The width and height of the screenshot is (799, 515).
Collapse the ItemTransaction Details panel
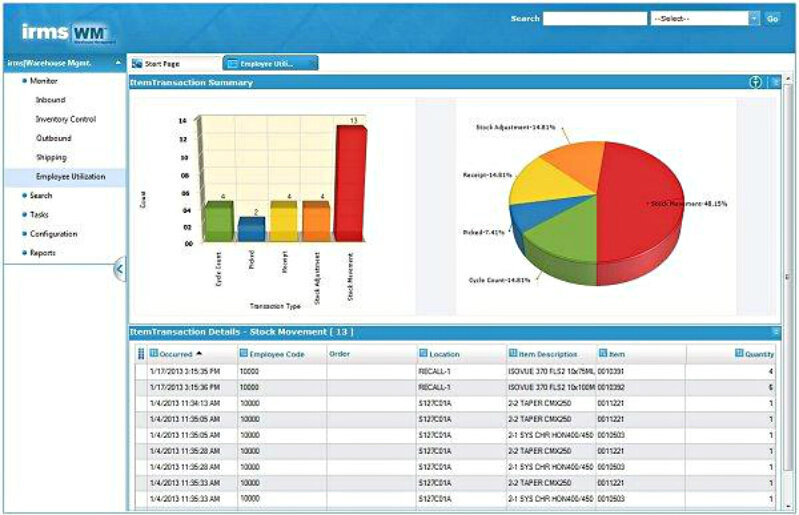(775, 331)
